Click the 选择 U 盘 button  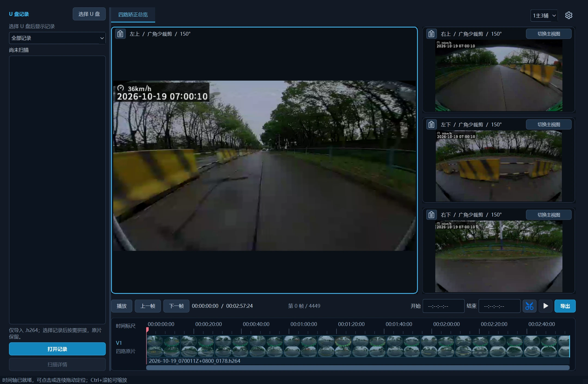coord(89,14)
